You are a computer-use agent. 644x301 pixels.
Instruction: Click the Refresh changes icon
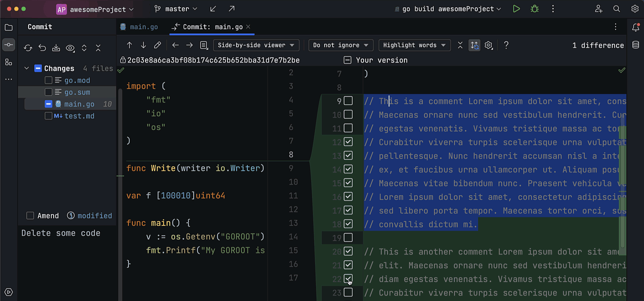pos(28,48)
